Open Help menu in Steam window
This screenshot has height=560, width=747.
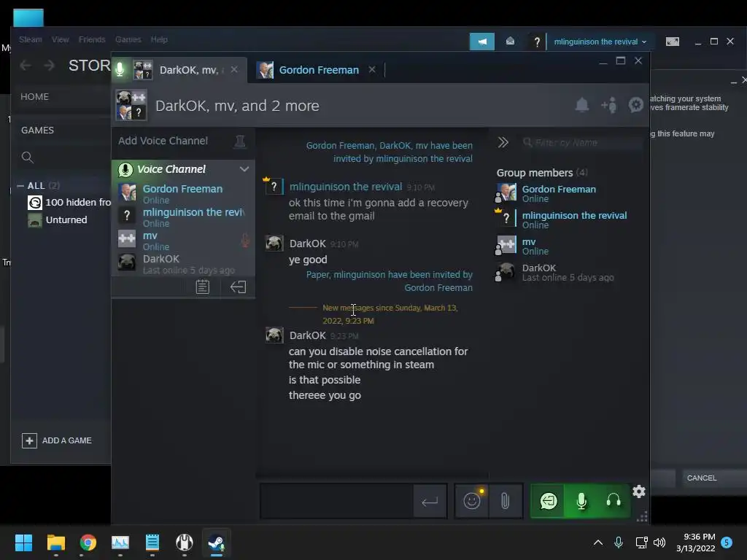point(159,39)
